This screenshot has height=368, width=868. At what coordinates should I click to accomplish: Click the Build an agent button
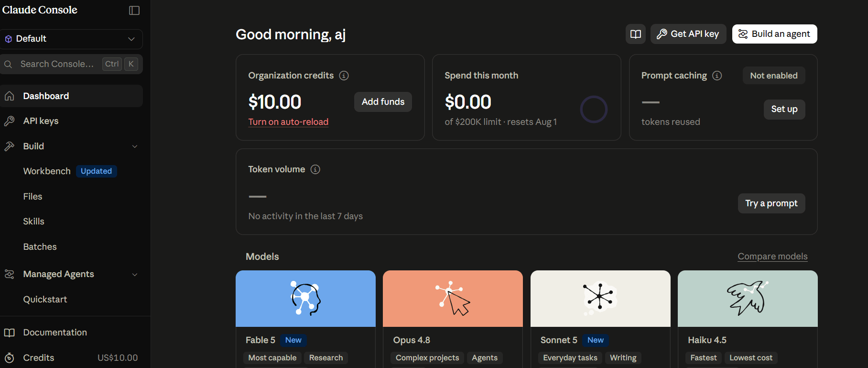775,34
